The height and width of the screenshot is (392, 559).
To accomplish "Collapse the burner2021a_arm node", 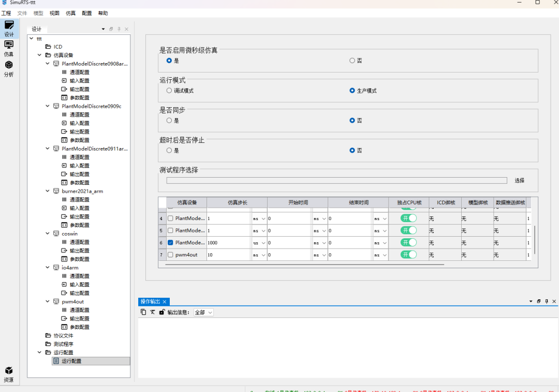I will tap(48, 191).
